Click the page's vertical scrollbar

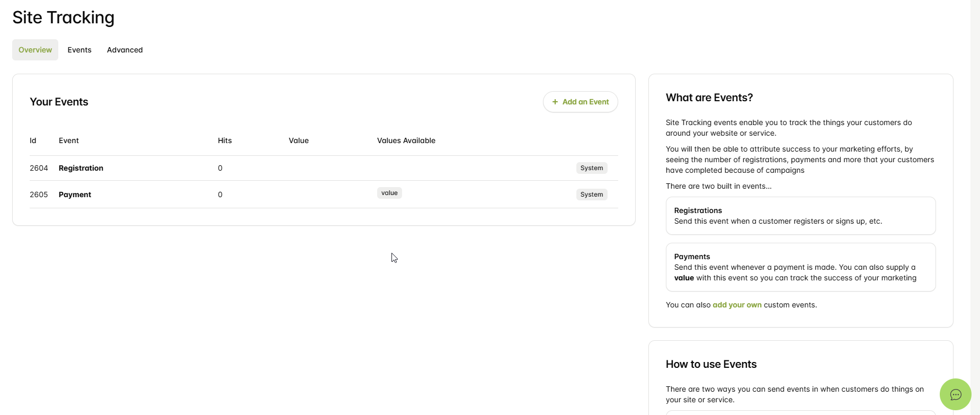coord(975,207)
